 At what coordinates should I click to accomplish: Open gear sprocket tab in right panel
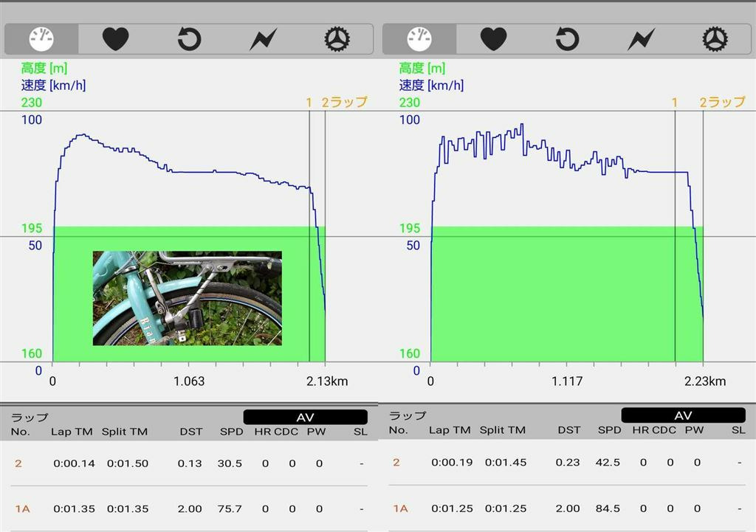715,39
